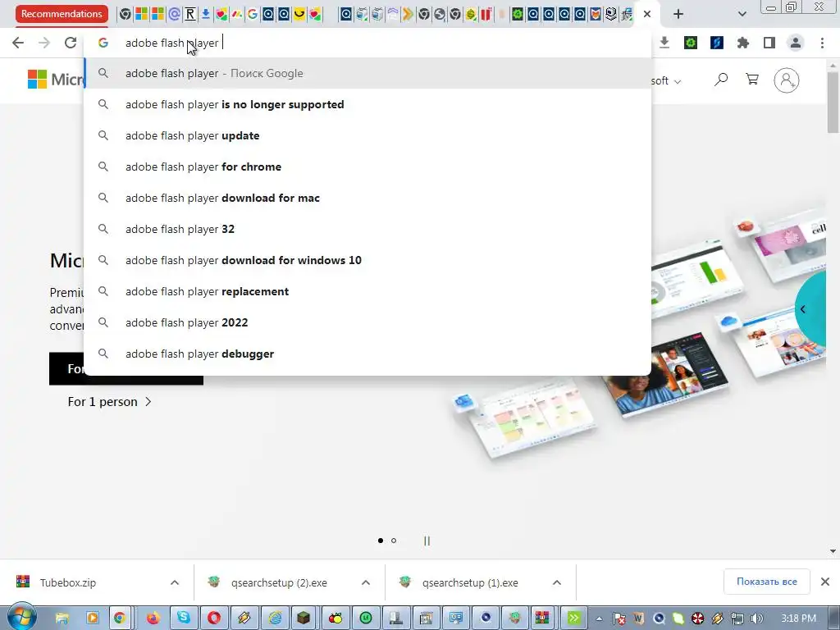
Task: Reload the current page
Action: pos(71,43)
